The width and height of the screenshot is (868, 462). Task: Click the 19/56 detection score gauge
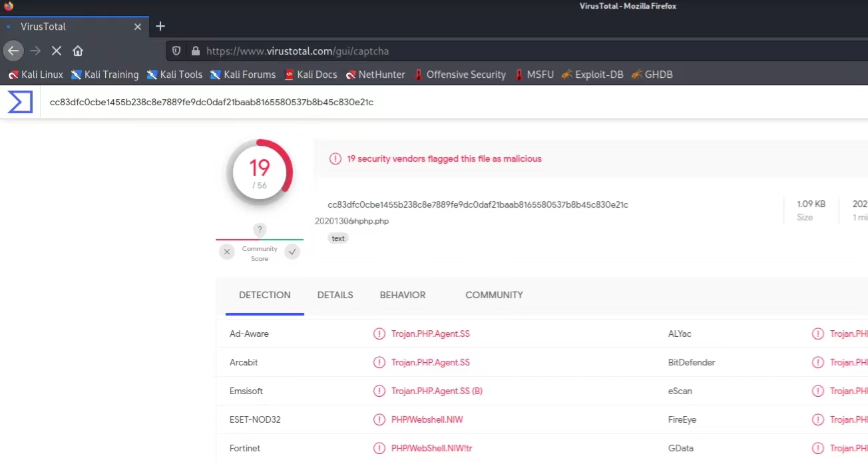click(260, 172)
